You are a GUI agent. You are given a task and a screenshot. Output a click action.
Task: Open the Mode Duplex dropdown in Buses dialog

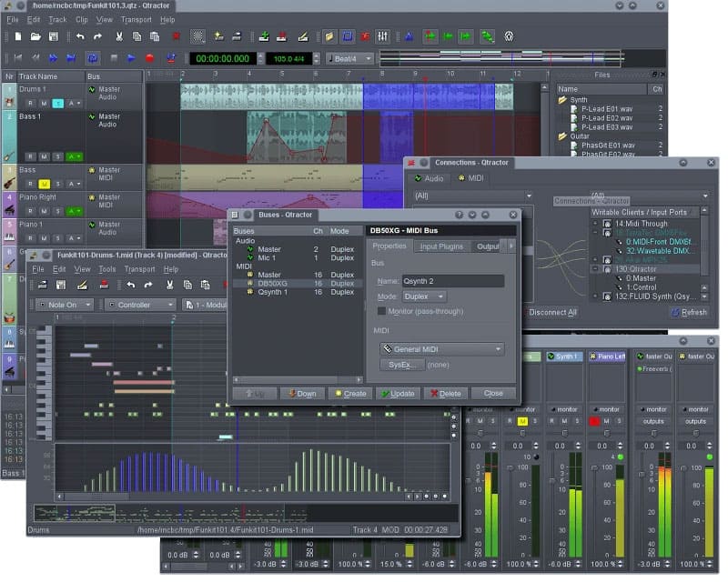(424, 296)
